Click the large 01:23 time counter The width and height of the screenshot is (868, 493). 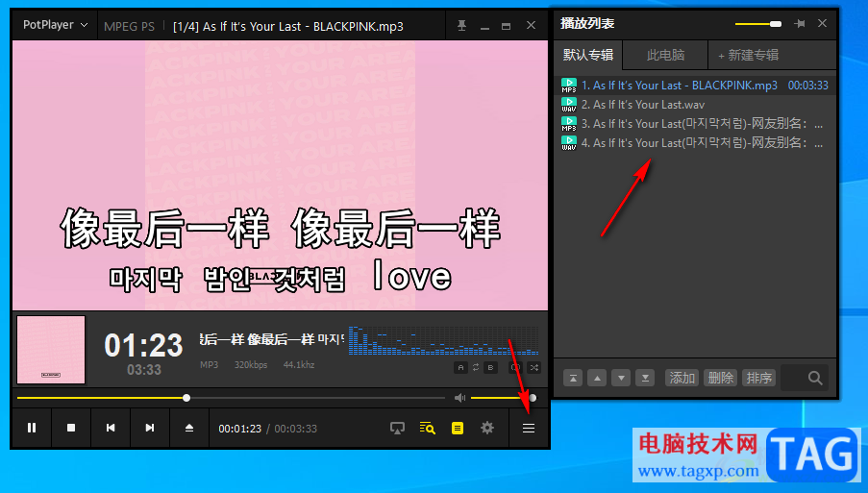[x=143, y=346]
